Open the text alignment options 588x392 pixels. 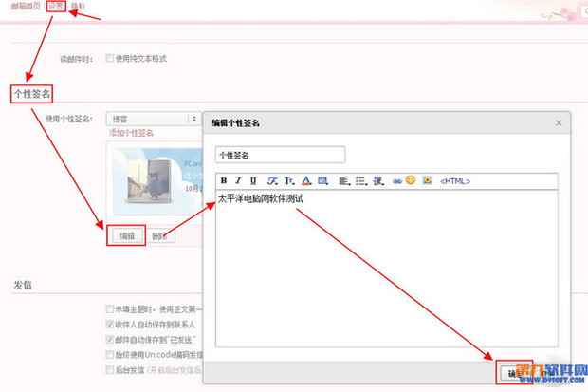click(x=344, y=181)
